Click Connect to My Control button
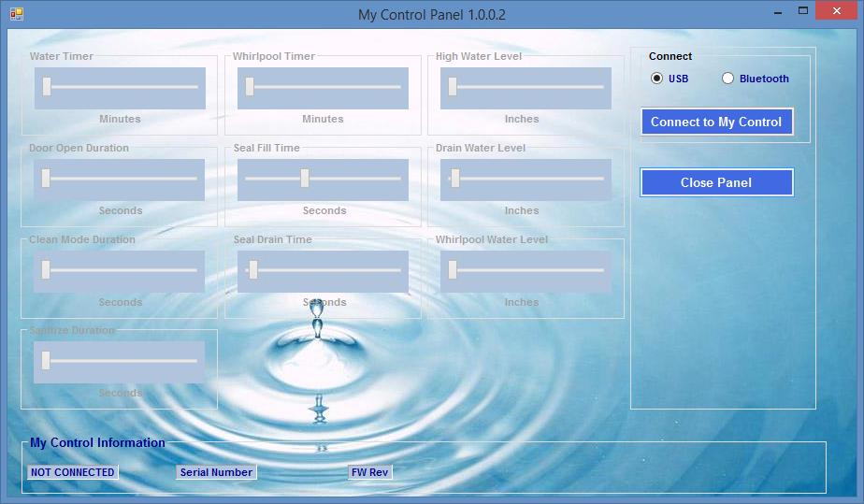The height and width of the screenshot is (504, 864). 716,122
